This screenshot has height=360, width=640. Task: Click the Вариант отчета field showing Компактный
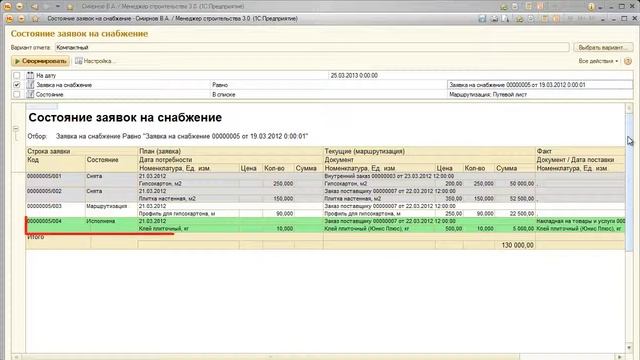(312, 47)
